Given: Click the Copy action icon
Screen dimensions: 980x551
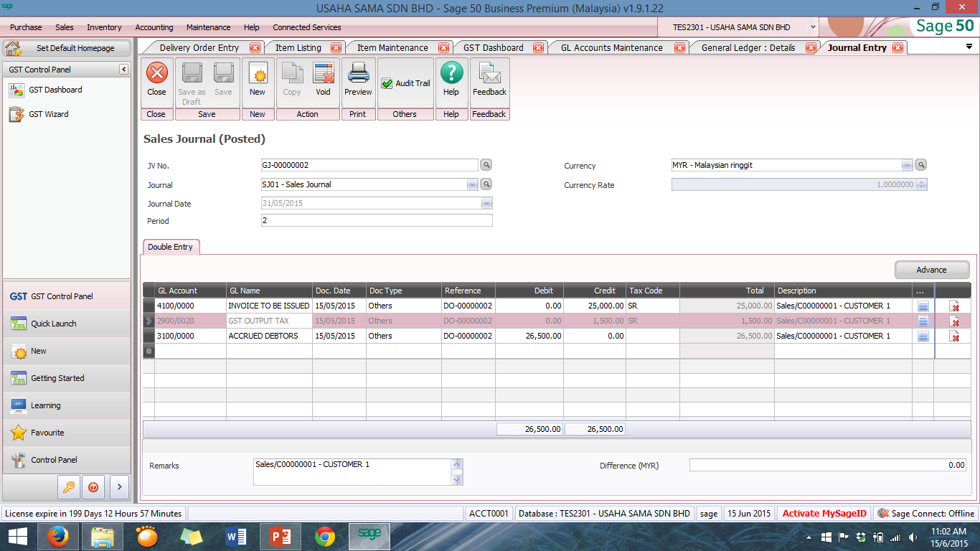Looking at the screenshot, I should [x=292, y=73].
